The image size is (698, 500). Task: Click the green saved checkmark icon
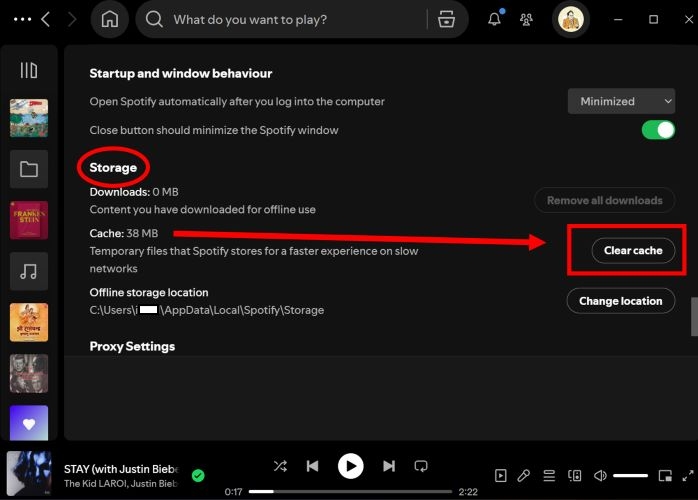tap(198, 476)
